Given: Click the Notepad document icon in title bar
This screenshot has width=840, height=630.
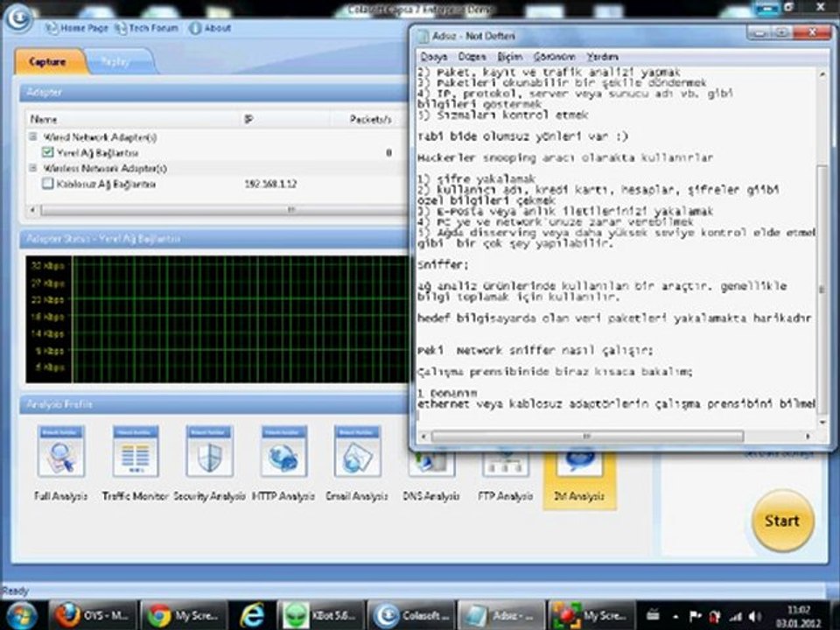Looking at the screenshot, I should tap(423, 36).
